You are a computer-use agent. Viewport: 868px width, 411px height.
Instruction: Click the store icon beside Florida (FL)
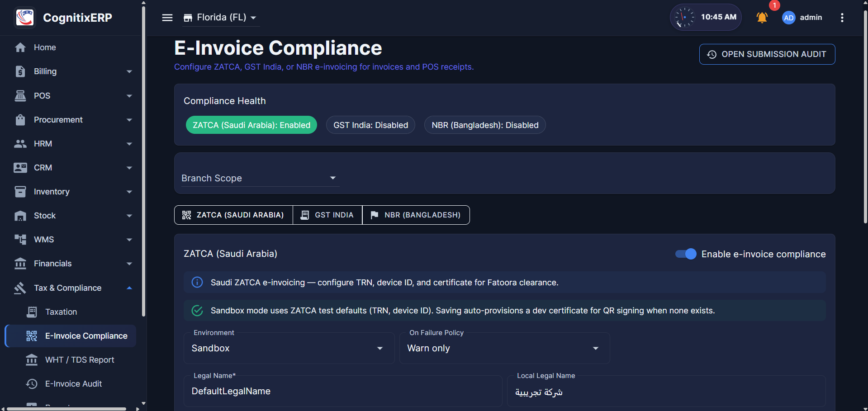pyautogui.click(x=188, y=18)
